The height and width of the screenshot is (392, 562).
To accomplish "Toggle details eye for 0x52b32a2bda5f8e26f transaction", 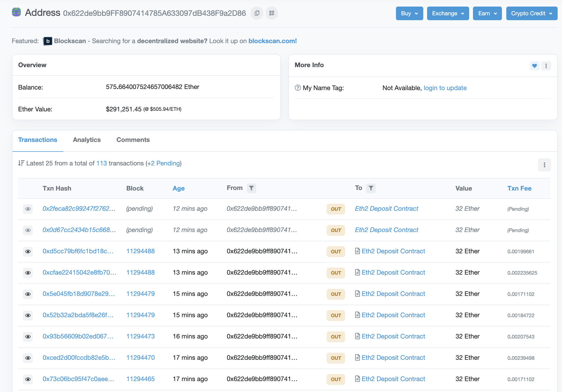I will coord(28,316).
